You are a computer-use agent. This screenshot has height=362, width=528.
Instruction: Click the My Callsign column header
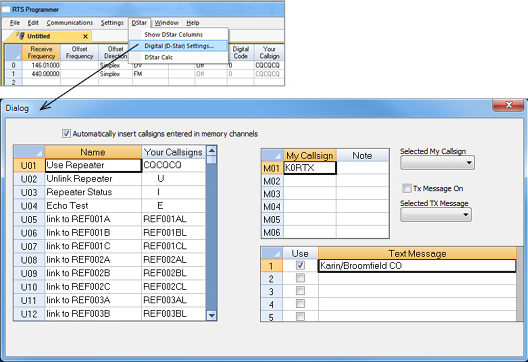click(x=310, y=156)
